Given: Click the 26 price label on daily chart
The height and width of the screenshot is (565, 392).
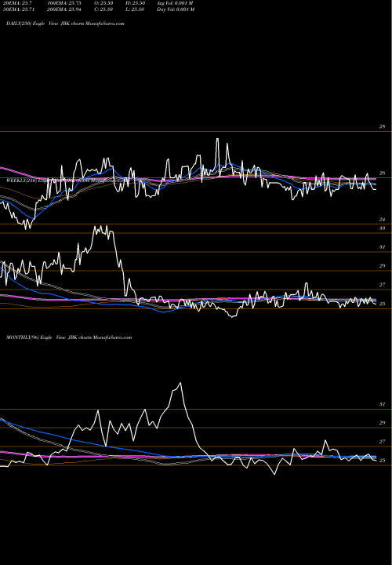Looking at the screenshot, I should [x=382, y=173].
